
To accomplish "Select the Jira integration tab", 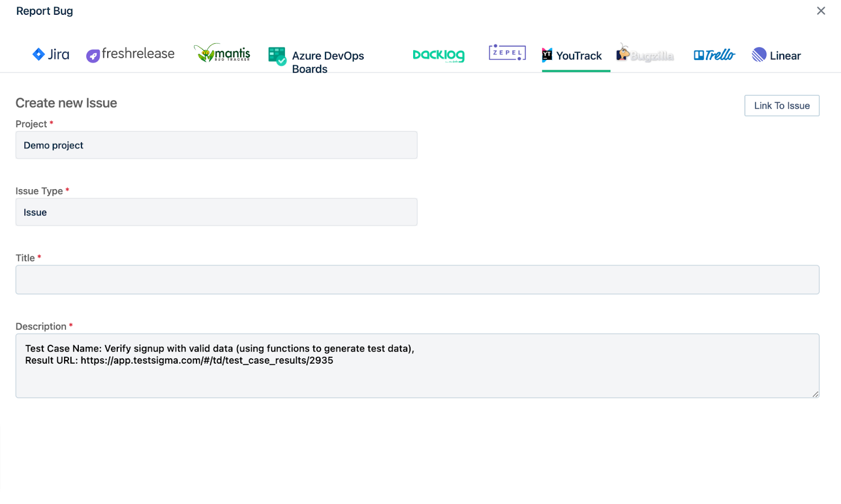I will coord(50,55).
